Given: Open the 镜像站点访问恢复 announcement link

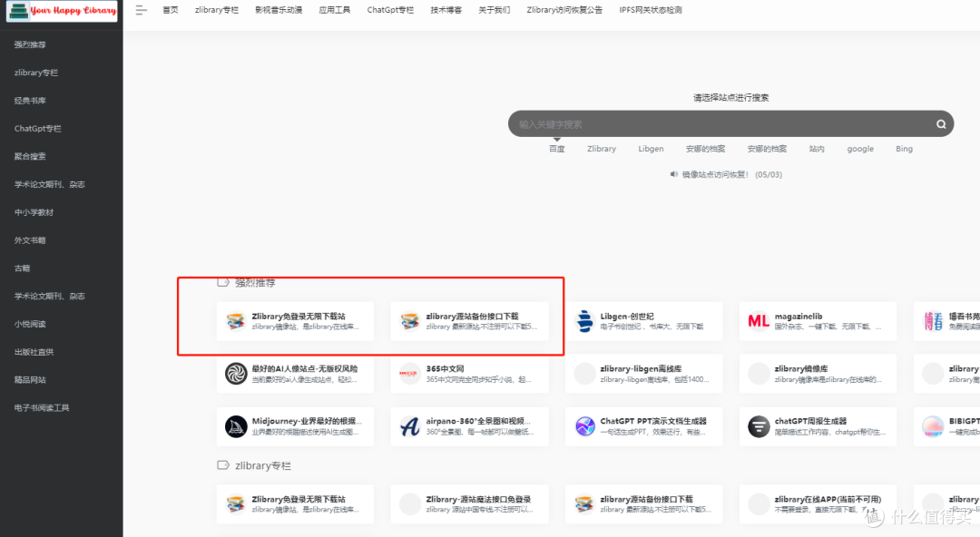Looking at the screenshot, I should click(732, 174).
